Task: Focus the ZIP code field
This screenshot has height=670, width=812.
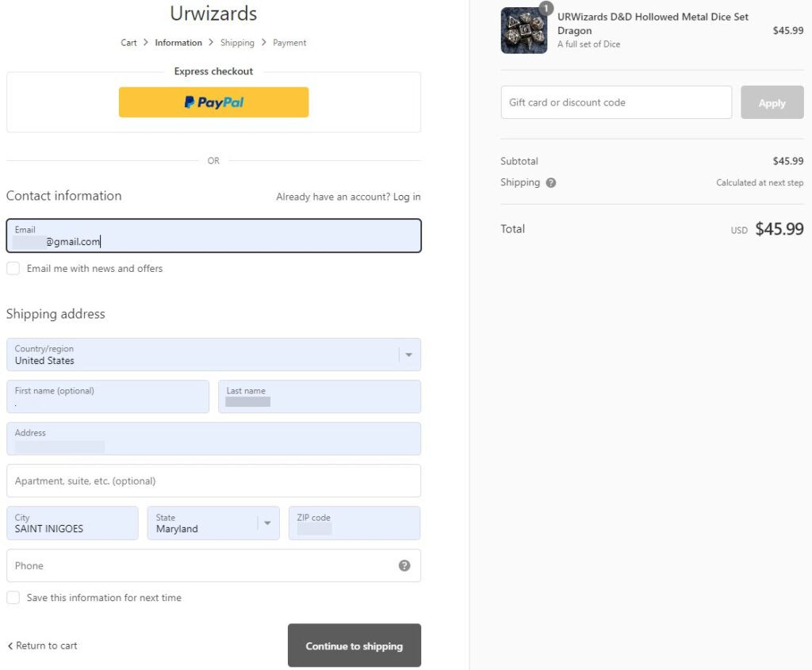Action: click(354, 523)
